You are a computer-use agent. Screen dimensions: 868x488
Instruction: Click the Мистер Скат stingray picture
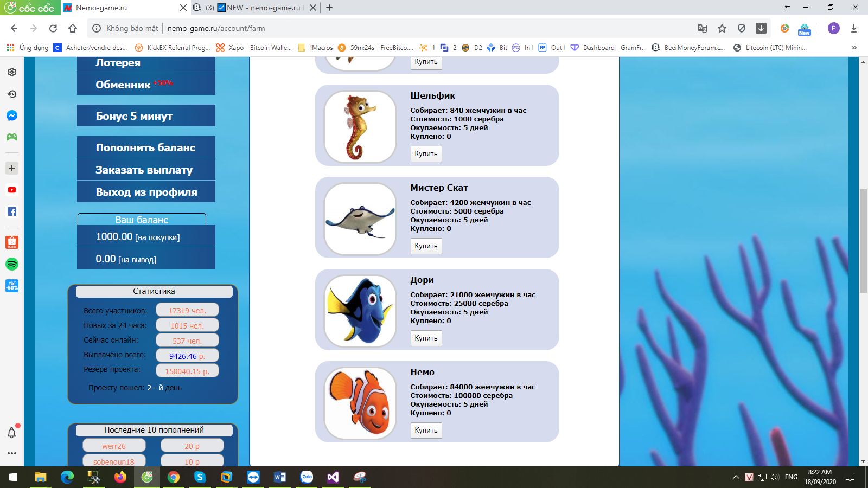[360, 219]
